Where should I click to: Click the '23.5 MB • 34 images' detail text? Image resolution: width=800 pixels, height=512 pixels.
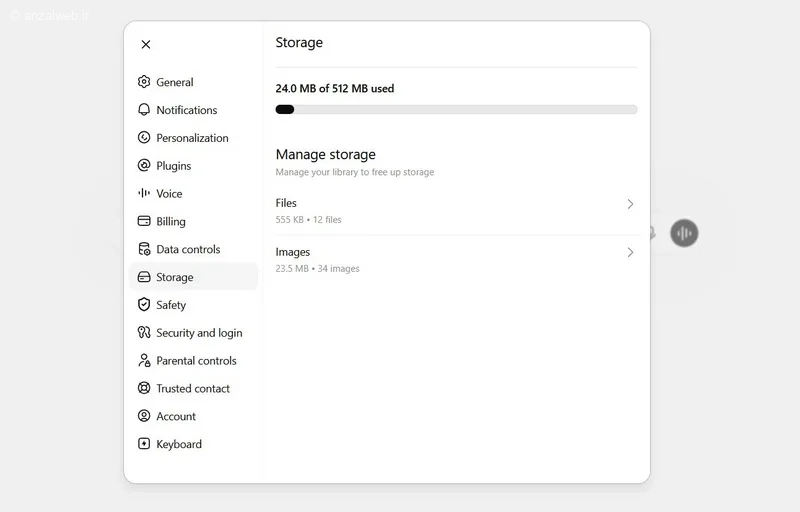point(317,268)
